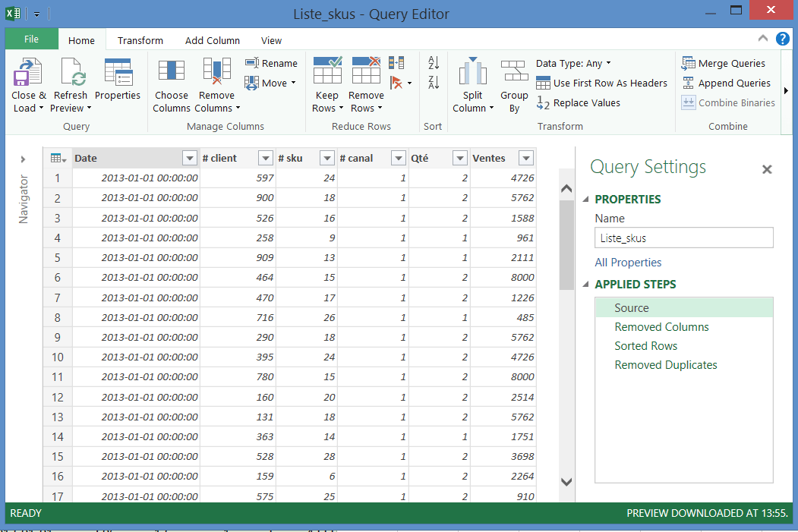Open the All Properties link
Image resolution: width=798 pixels, height=532 pixels.
coord(628,263)
